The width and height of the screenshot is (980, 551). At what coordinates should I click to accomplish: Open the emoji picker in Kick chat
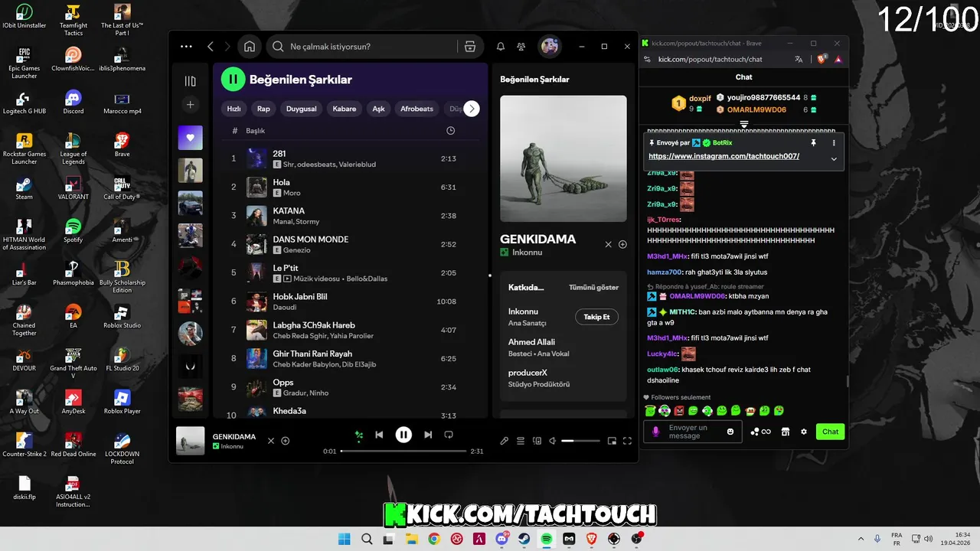(x=730, y=432)
